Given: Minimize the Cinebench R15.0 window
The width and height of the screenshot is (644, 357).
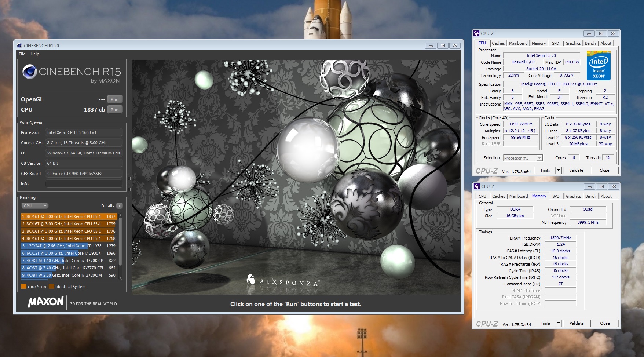Looking at the screenshot, I should 431,46.
